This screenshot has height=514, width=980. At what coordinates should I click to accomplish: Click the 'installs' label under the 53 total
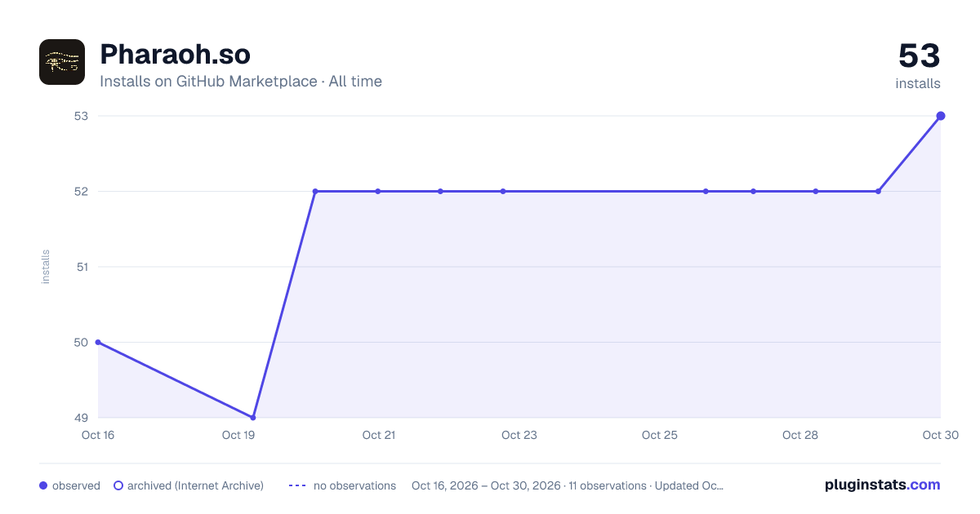(918, 83)
